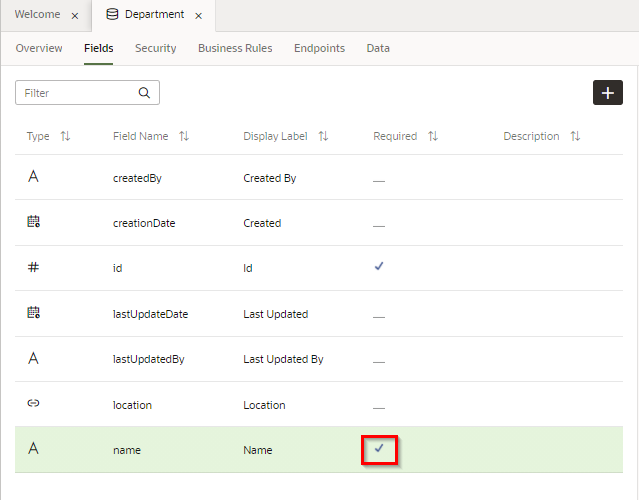The image size is (639, 500).
Task: Sort the Field Name column
Action: pos(184,136)
